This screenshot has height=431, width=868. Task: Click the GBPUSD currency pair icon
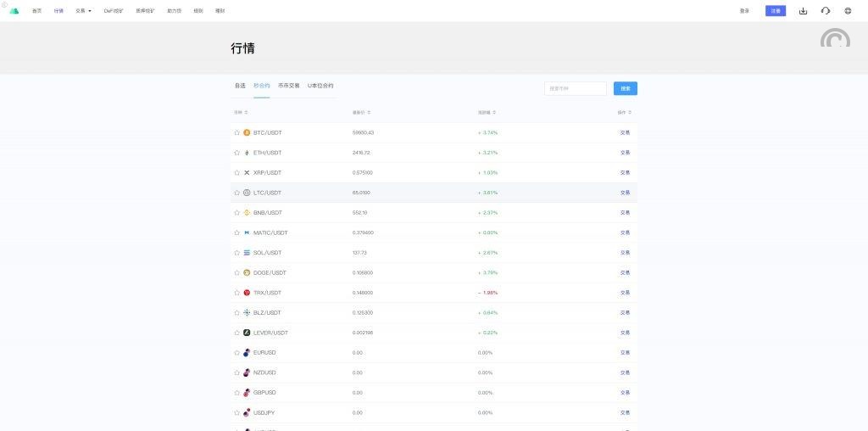coord(247,392)
